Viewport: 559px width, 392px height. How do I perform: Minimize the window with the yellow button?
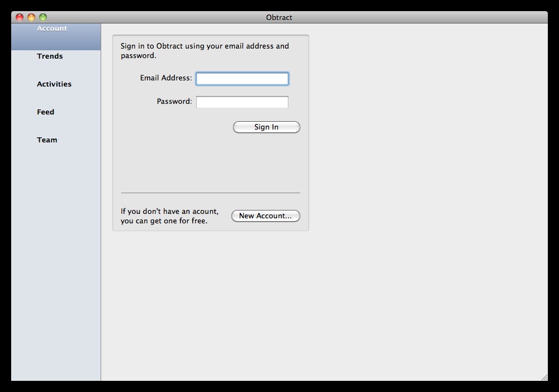31,17
